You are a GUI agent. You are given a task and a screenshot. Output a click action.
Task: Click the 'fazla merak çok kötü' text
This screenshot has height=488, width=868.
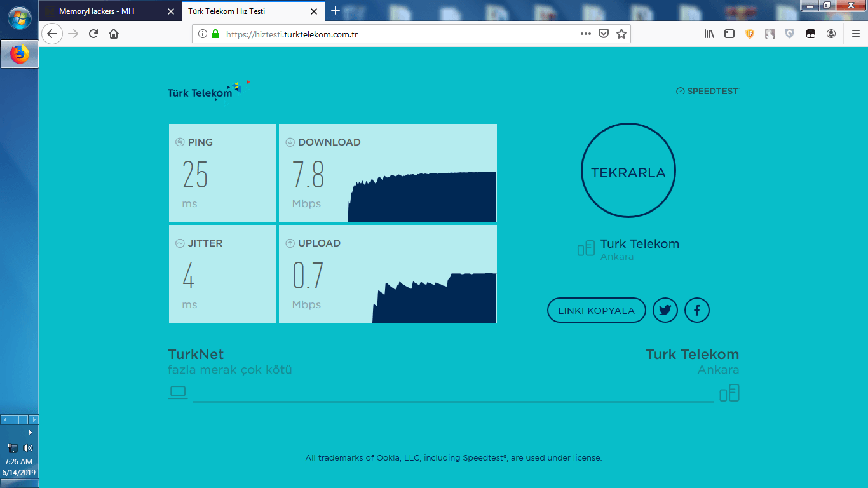click(230, 370)
